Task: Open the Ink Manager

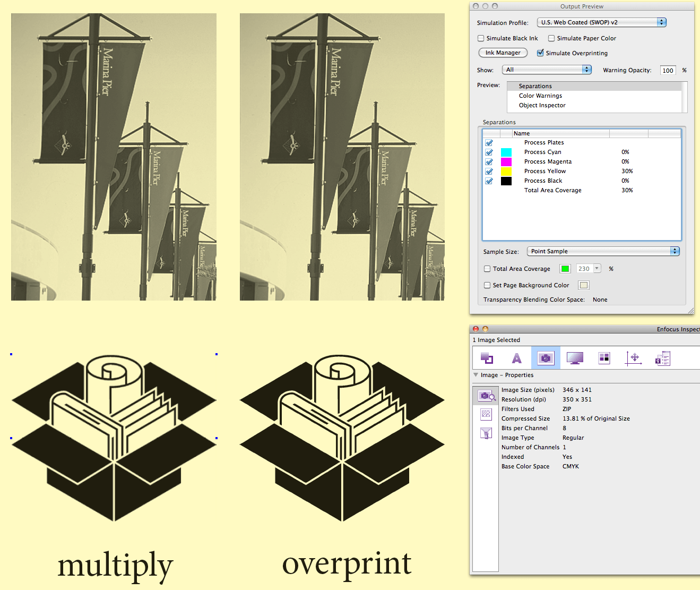Action: (x=503, y=53)
